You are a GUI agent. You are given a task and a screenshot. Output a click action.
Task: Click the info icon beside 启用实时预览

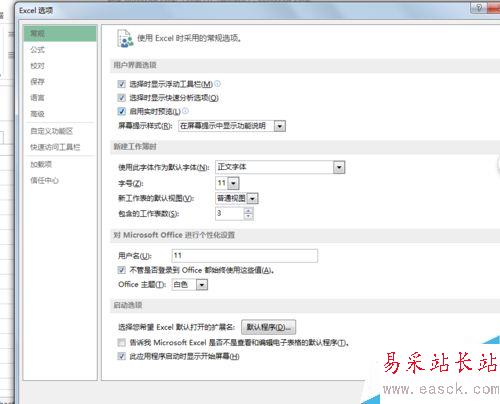185,110
